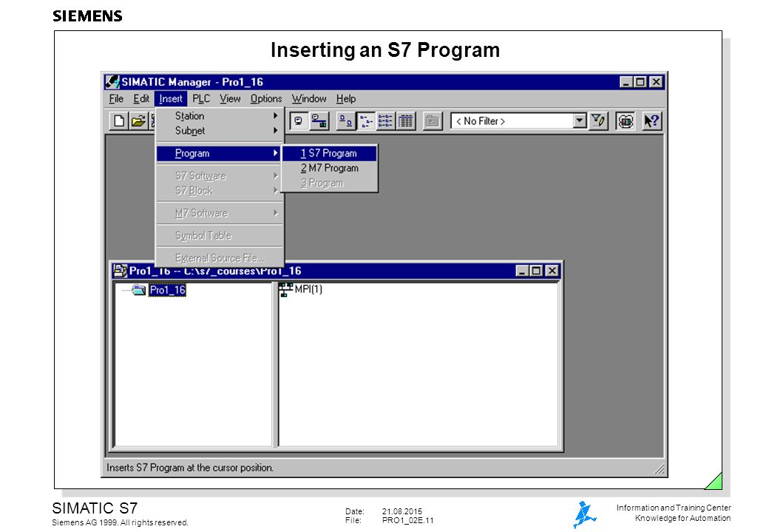Open the View menu

point(230,98)
